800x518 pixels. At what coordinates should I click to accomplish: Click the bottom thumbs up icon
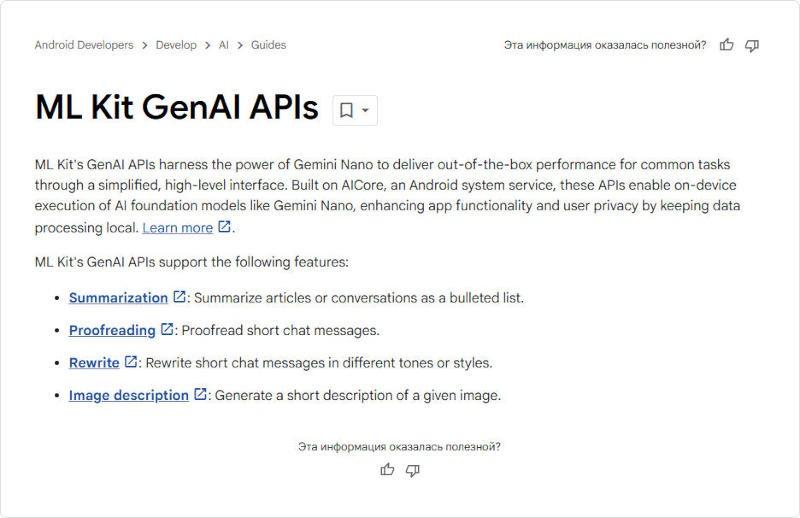pos(388,470)
